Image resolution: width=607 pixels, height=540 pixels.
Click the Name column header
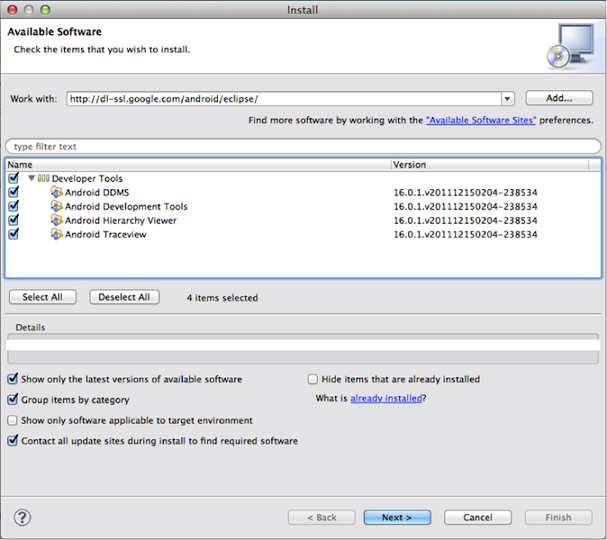[x=198, y=165]
